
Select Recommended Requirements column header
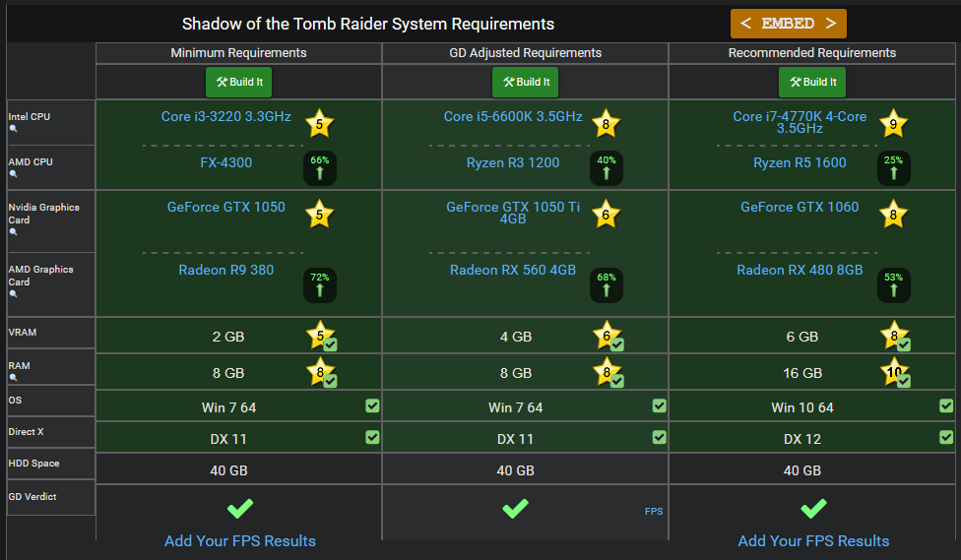(812, 53)
